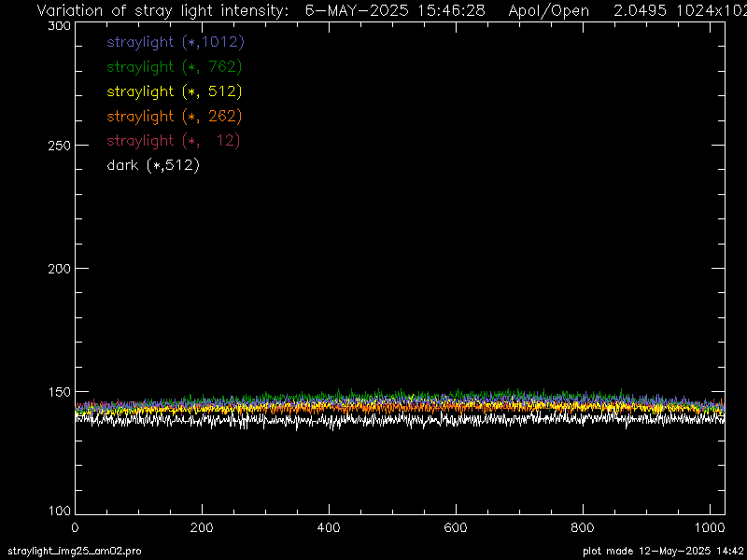Click the y-axis label '200'
This screenshot has height=560, width=747.
(60, 269)
